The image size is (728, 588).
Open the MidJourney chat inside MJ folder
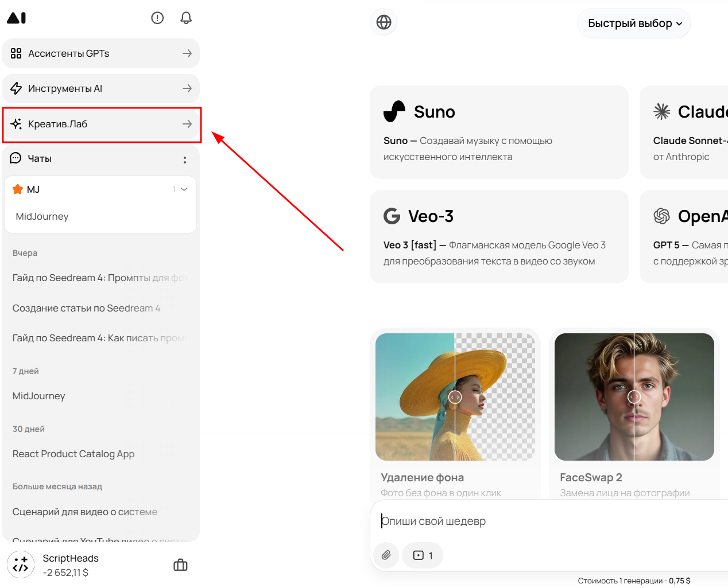click(42, 216)
